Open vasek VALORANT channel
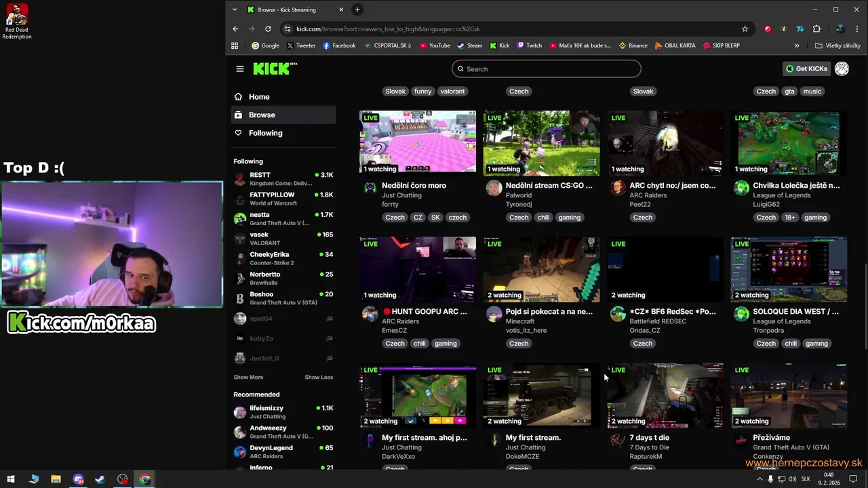868x488 pixels. [283, 239]
